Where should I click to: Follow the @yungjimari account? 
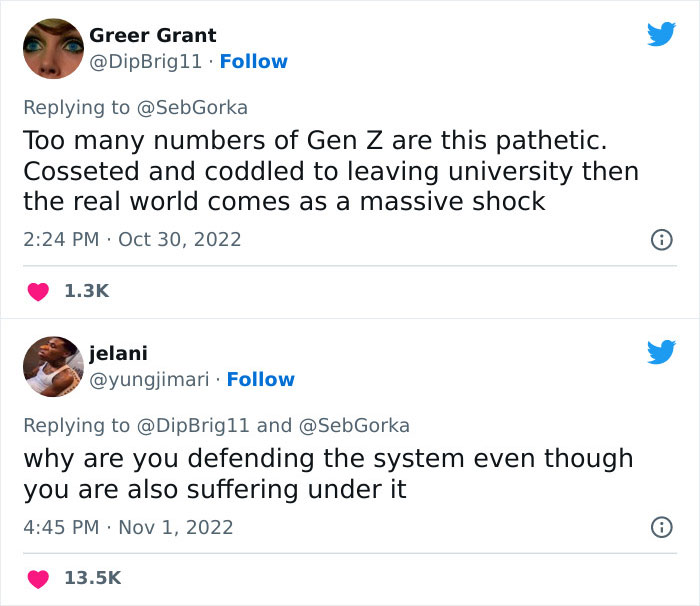tap(260, 379)
